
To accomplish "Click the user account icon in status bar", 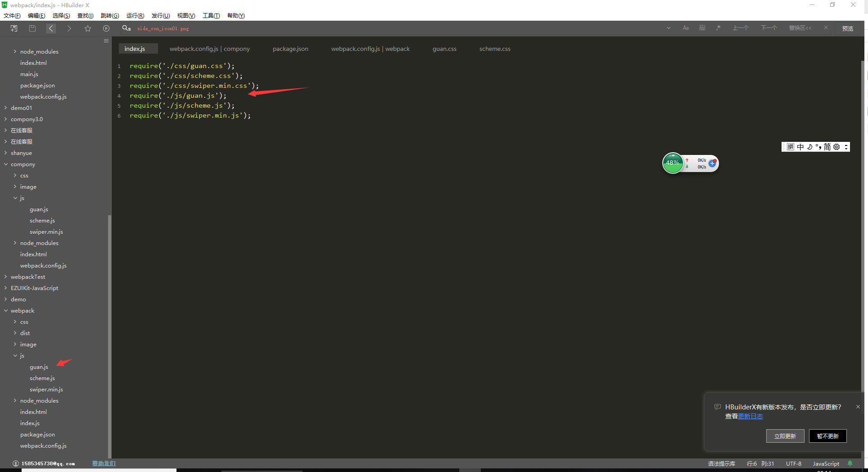I will pyautogui.click(x=16, y=463).
